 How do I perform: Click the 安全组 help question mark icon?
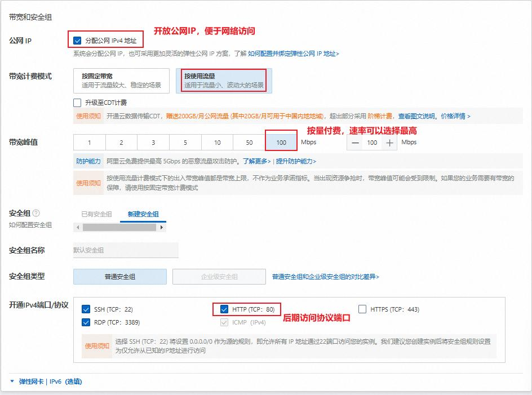36,213
